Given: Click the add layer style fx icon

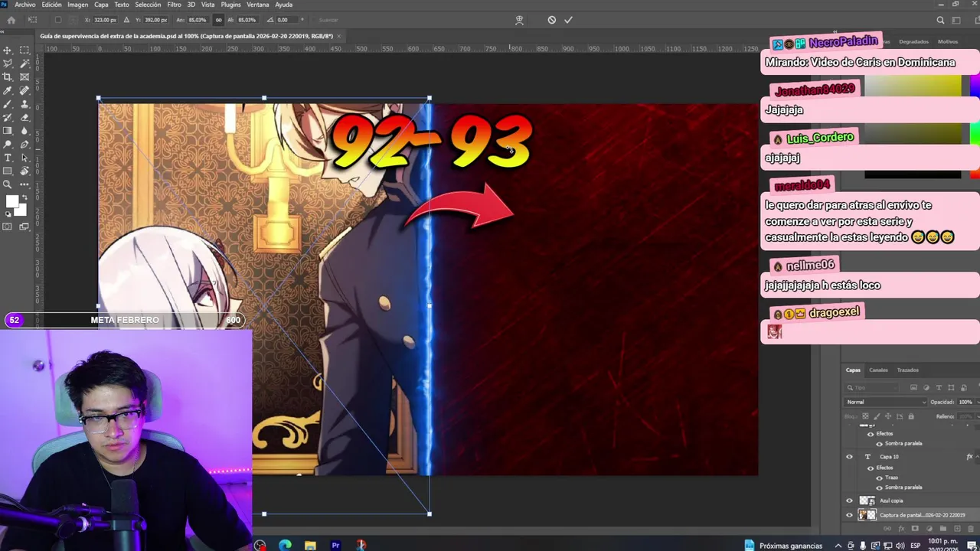Looking at the screenshot, I should (901, 528).
